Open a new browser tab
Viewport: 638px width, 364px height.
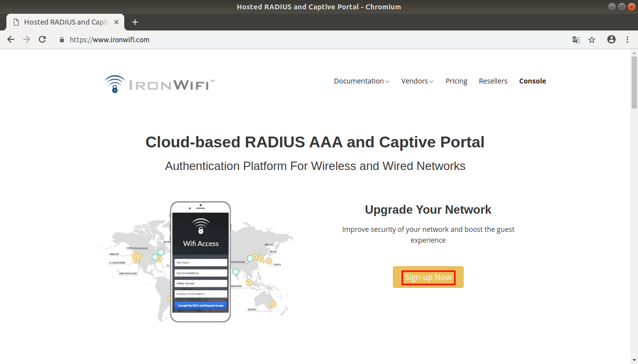point(135,22)
